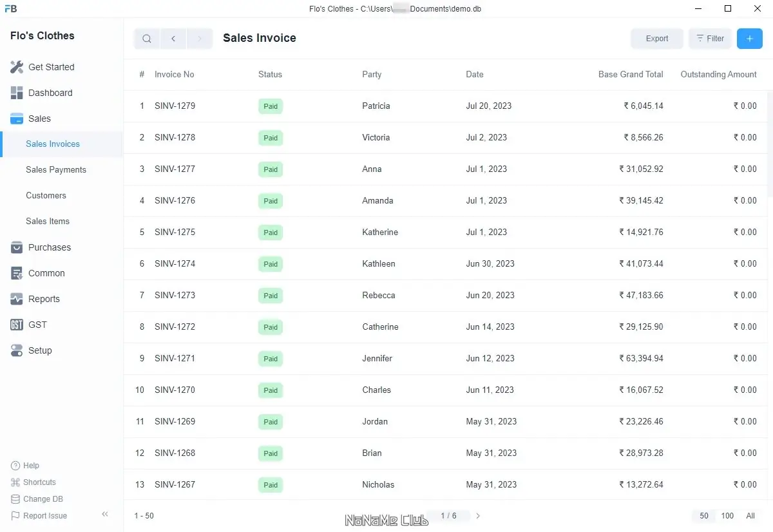
Task: Open the Filter dropdown
Action: 710,39
